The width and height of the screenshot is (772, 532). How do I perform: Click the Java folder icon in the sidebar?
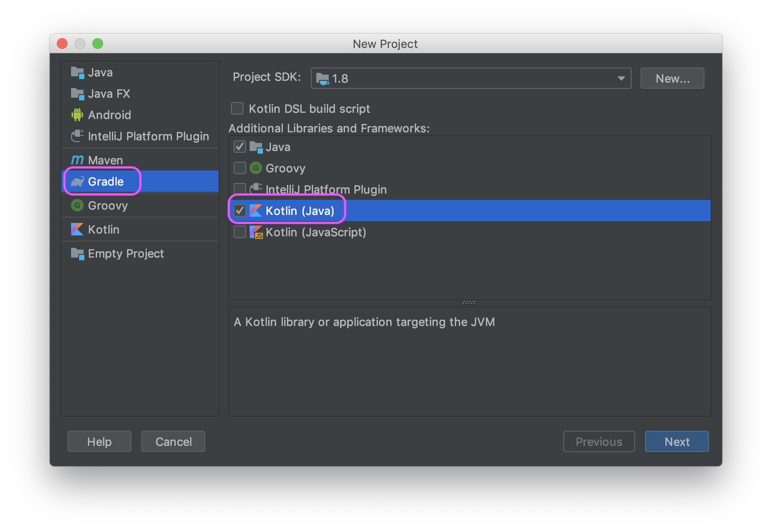pyautogui.click(x=77, y=72)
